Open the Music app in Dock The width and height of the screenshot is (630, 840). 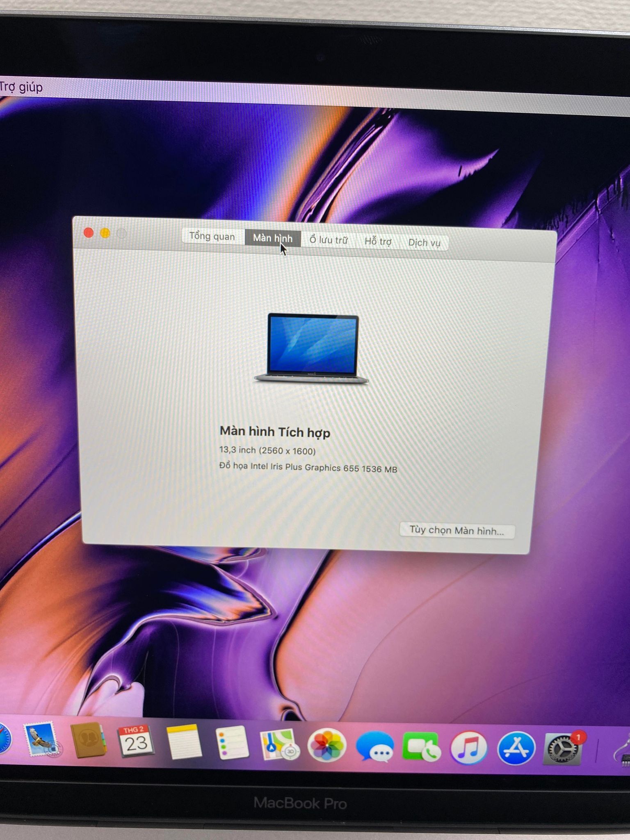[469, 748]
